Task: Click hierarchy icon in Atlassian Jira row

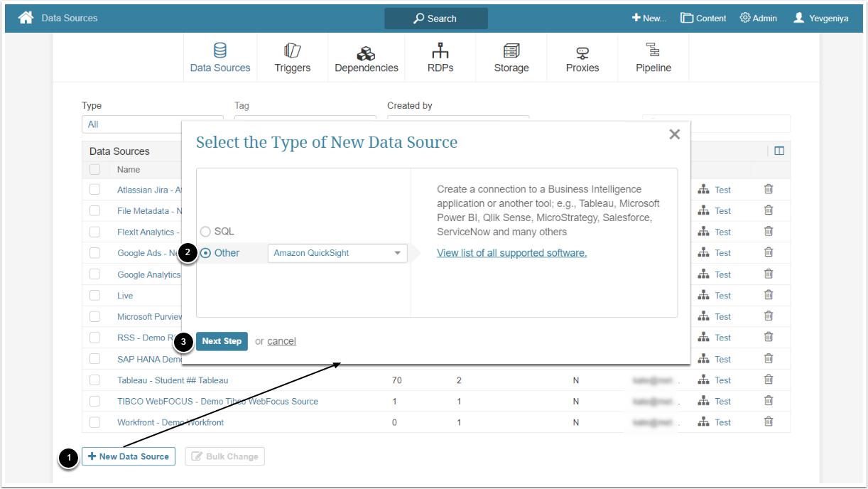Action: [703, 190]
